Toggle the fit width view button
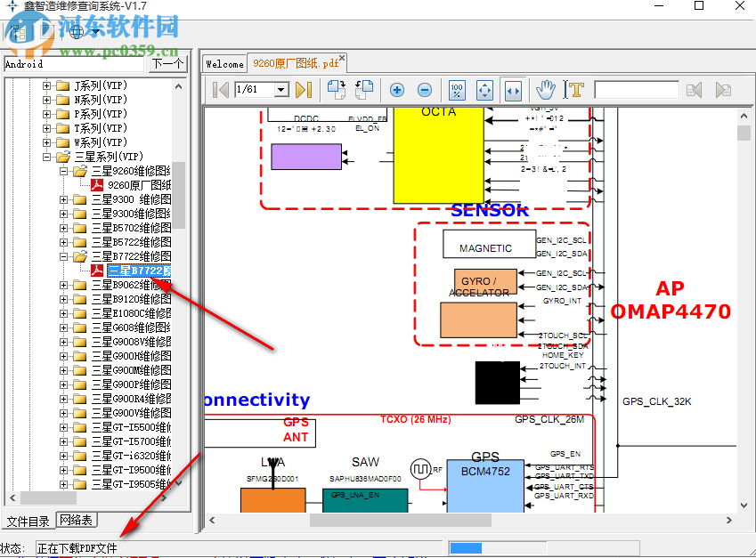This screenshot has width=756, height=558. 512,90
